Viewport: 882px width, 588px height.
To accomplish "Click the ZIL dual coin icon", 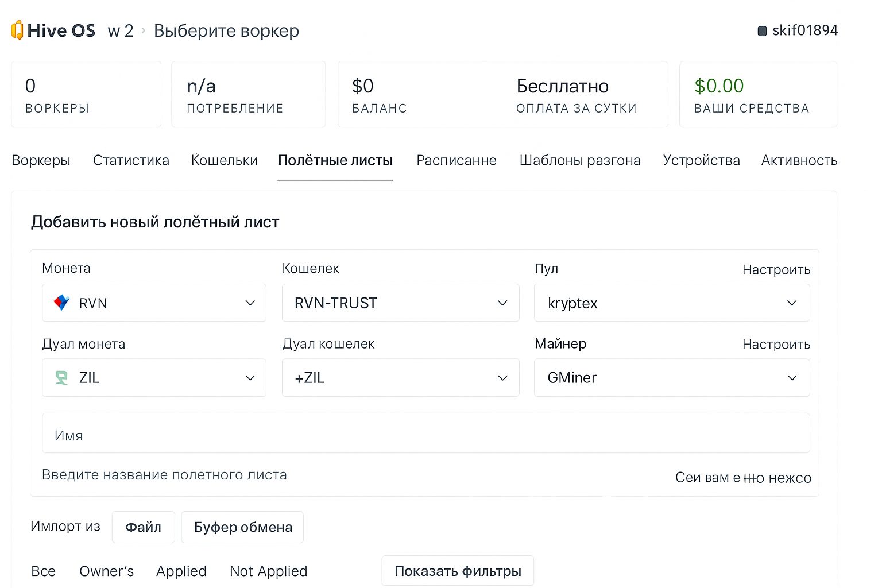I will 61,378.
